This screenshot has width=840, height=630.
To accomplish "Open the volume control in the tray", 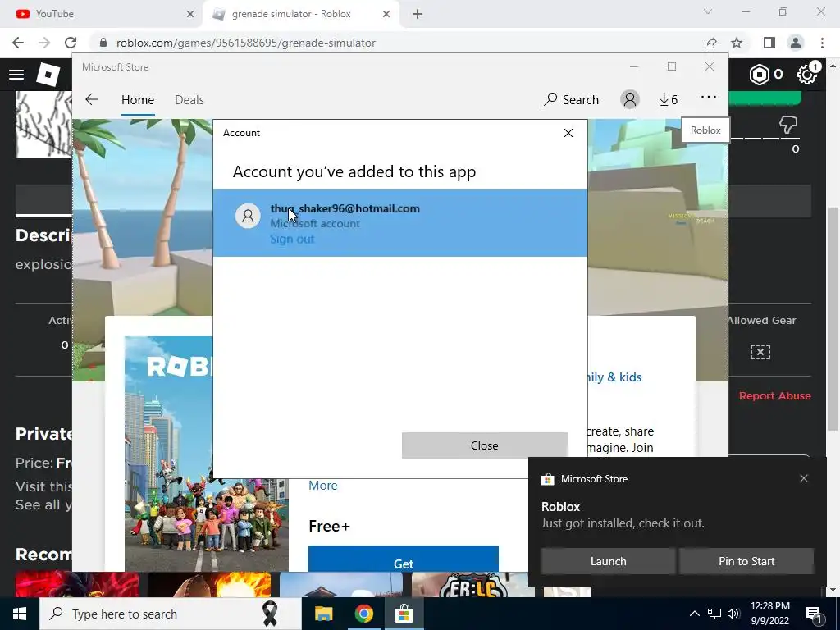I will coord(733,614).
